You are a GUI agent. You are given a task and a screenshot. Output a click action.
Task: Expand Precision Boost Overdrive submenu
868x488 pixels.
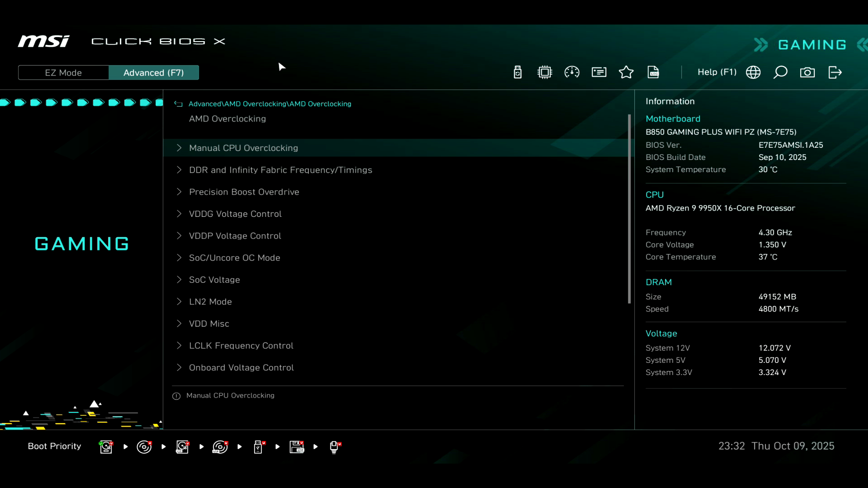[244, 192]
